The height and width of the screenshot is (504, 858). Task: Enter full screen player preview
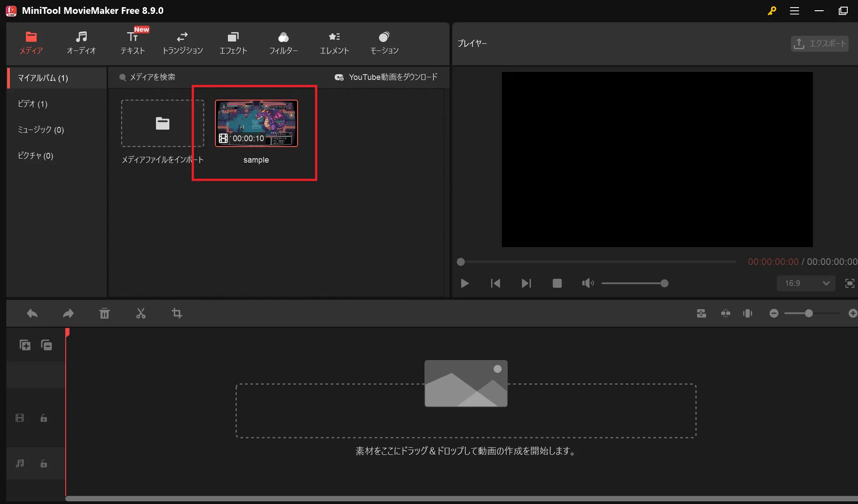[x=850, y=283]
